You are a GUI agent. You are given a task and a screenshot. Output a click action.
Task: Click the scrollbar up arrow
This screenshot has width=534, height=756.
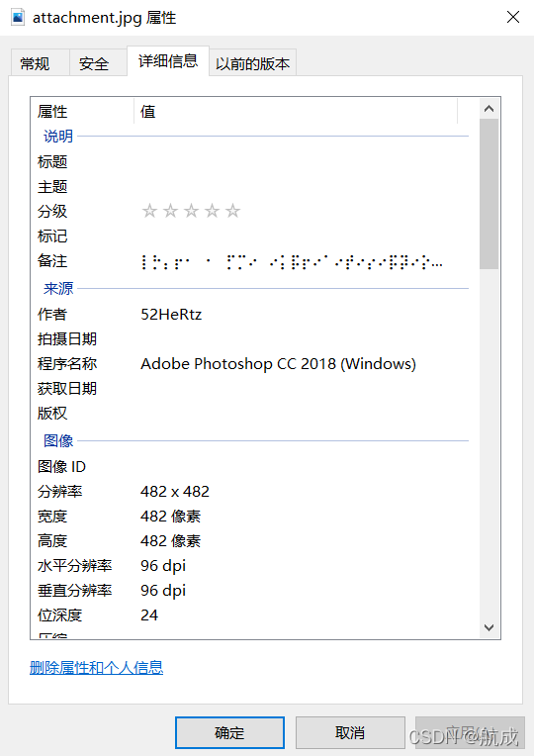489,109
